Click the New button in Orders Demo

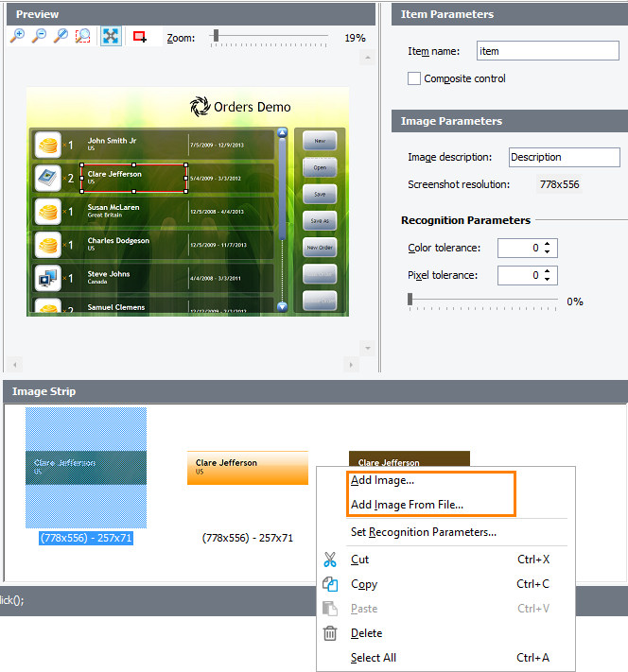tap(320, 141)
